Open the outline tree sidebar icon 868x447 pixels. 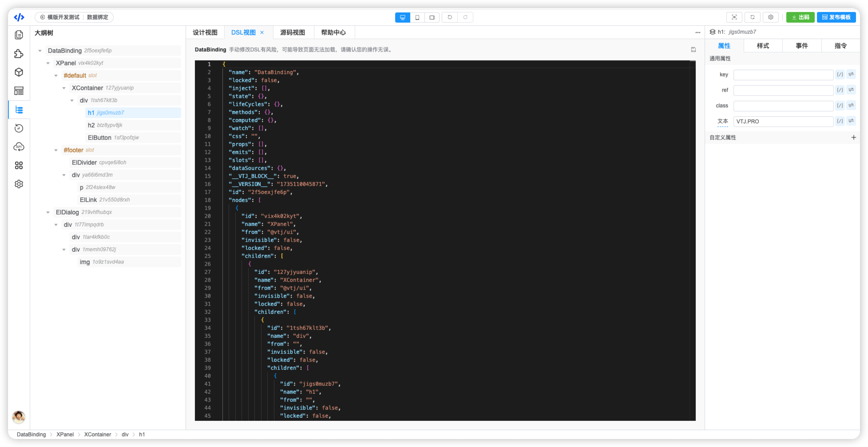click(19, 110)
